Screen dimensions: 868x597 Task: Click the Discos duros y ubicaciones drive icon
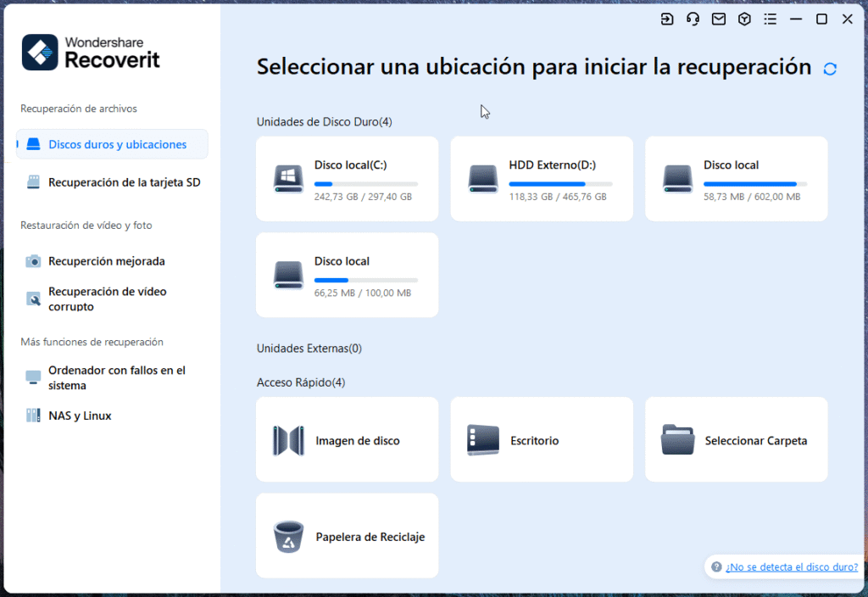click(33, 144)
